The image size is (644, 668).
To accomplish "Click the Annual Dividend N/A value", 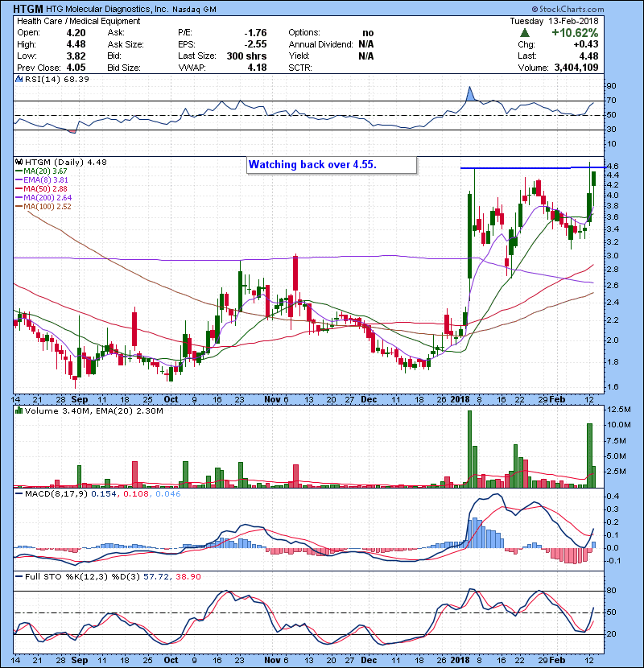I will point(366,44).
